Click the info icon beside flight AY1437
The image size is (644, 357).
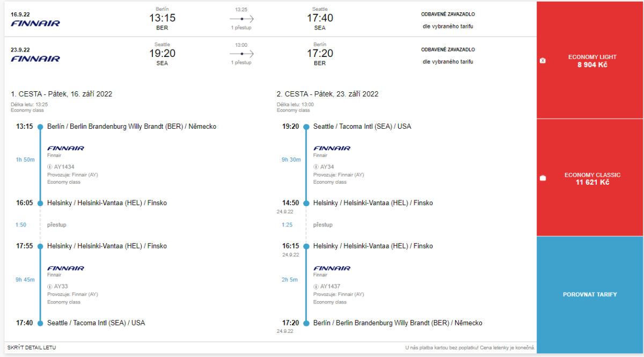316,287
